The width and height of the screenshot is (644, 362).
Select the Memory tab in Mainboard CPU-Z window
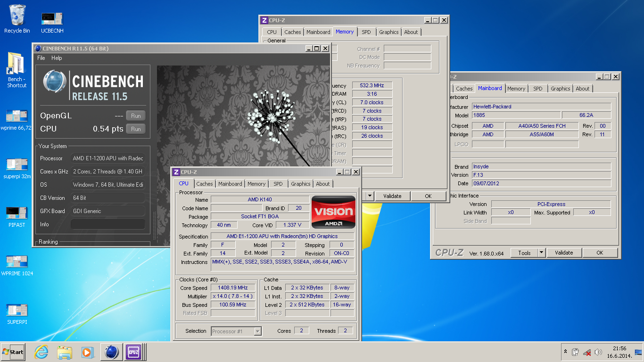(x=516, y=89)
